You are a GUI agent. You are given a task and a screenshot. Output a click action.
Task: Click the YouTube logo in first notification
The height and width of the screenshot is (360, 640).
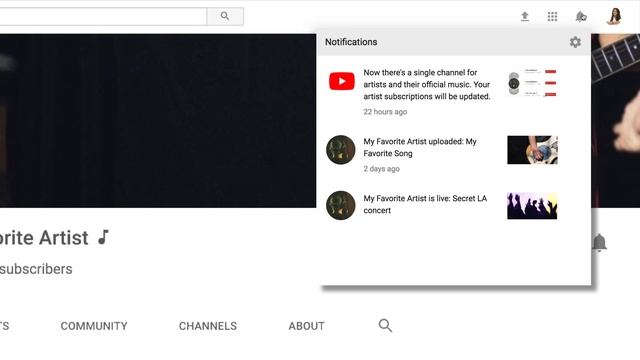click(x=342, y=81)
